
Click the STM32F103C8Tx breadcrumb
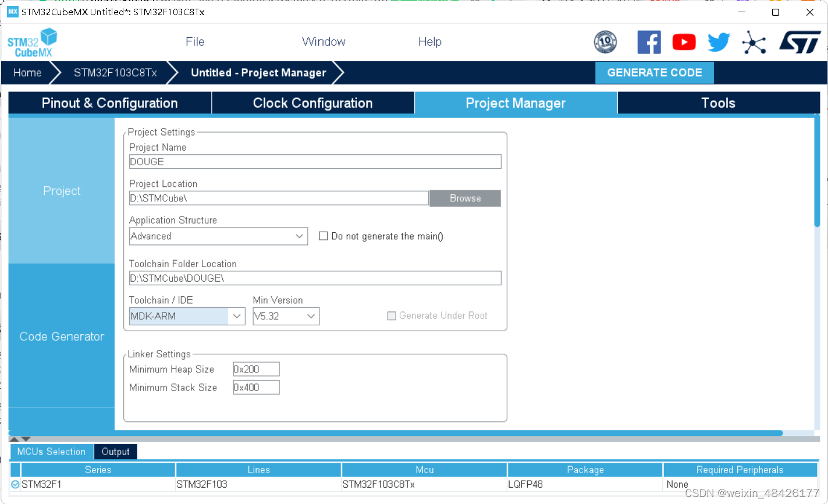pos(115,73)
